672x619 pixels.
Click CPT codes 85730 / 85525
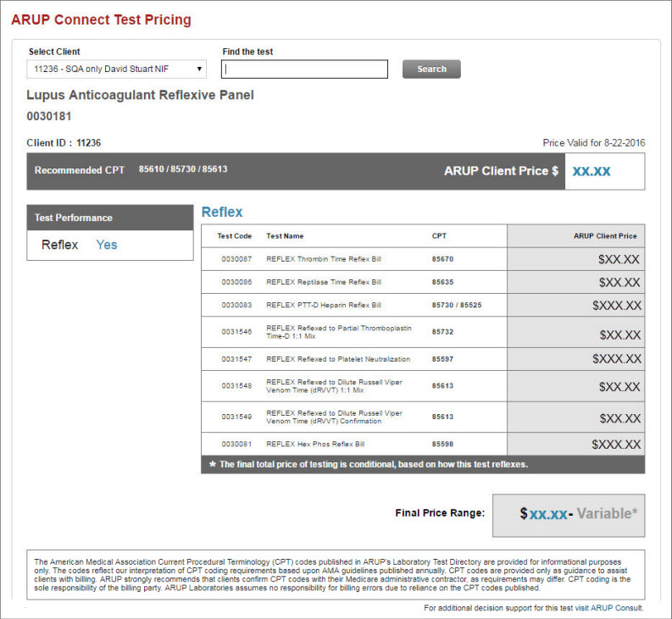pyautogui.click(x=457, y=305)
